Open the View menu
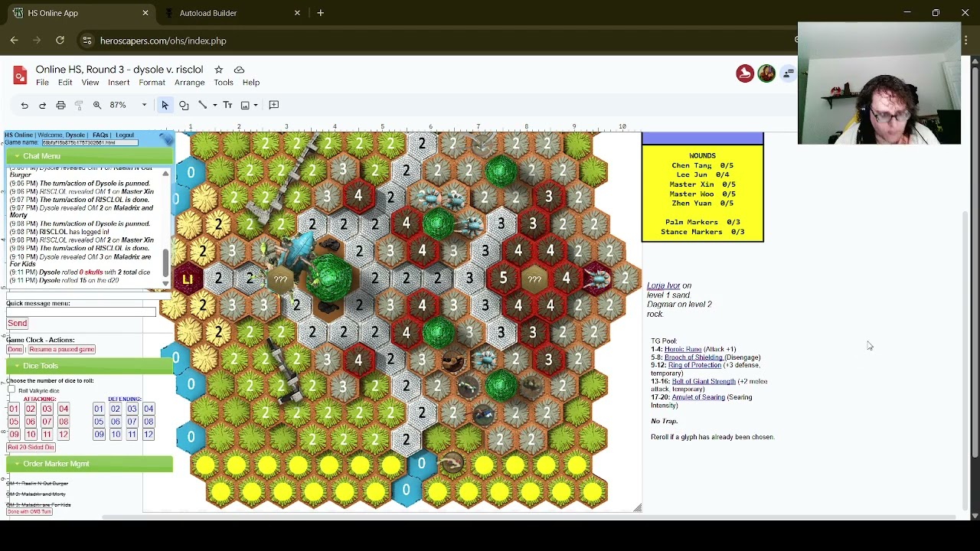980x551 pixels. click(x=90, y=83)
